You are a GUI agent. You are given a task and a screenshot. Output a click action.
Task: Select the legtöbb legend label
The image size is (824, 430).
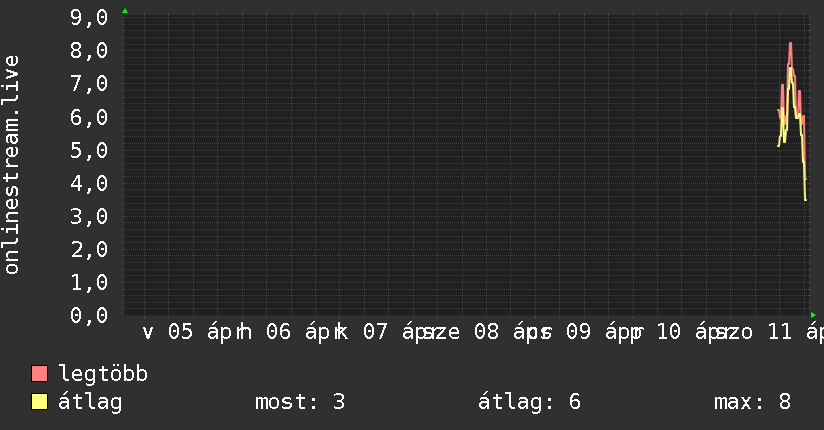(104, 374)
